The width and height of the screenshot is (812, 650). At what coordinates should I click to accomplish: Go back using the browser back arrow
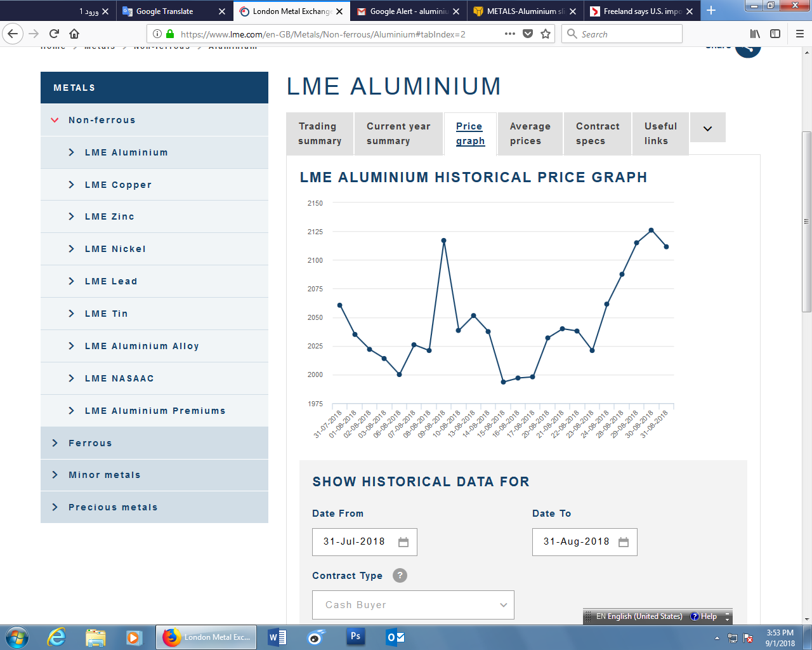[13, 34]
